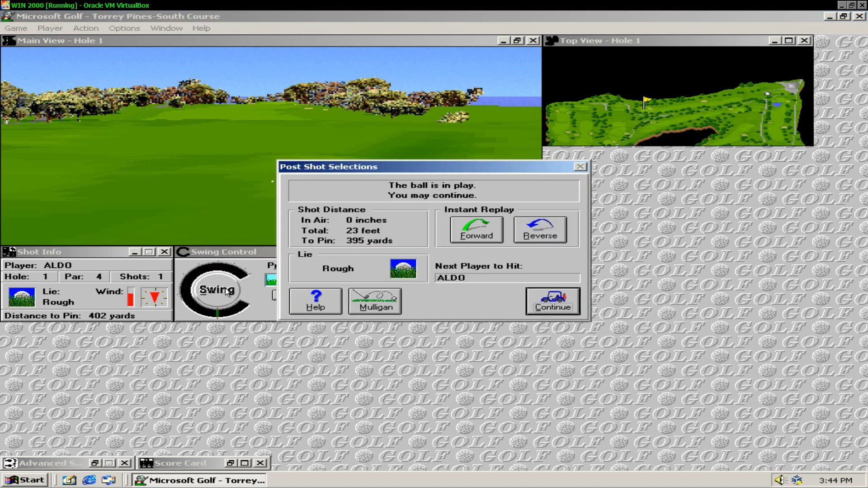Take a Mulligan to retry the shot
Viewport: 868px width, 488px height.
(x=374, y=300)
